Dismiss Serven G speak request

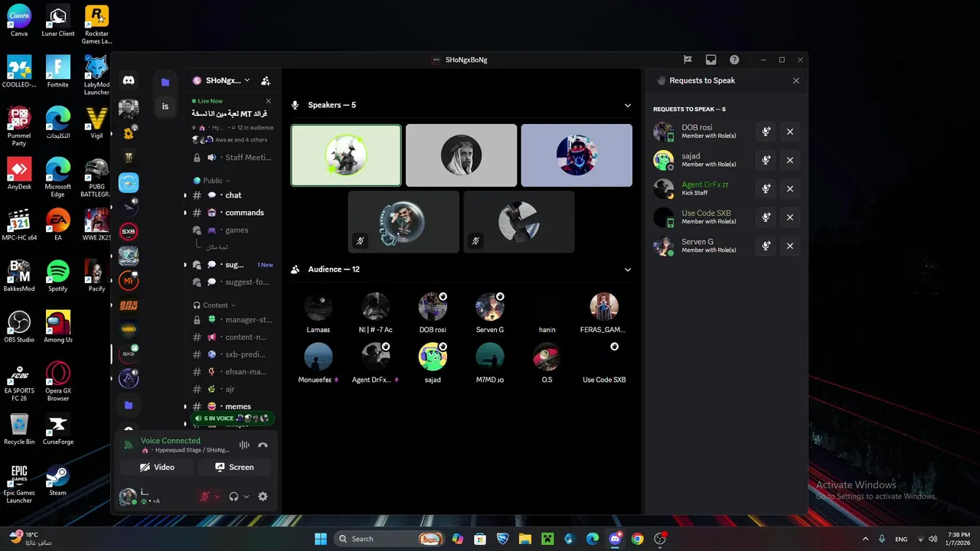click(x=790, y=246)
